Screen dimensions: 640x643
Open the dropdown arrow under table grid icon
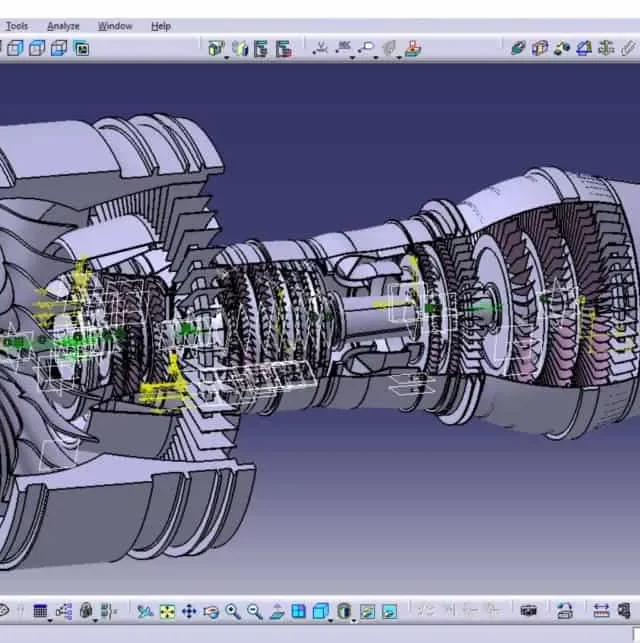pos(50,621)
